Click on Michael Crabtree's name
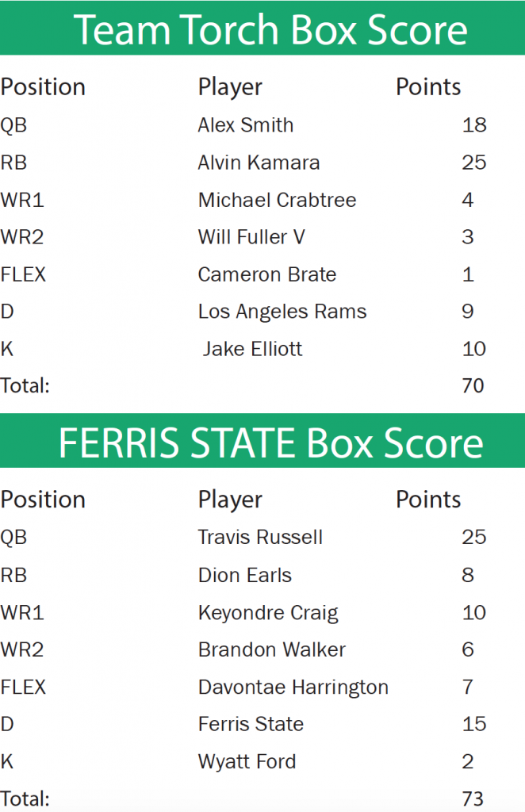This screenshot has width=525, height=812. click(277, 200)
